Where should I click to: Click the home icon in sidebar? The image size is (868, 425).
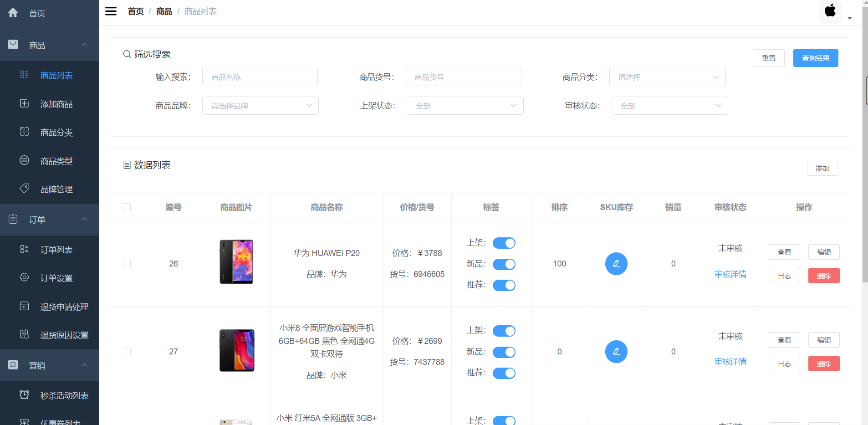pos(13,13)
